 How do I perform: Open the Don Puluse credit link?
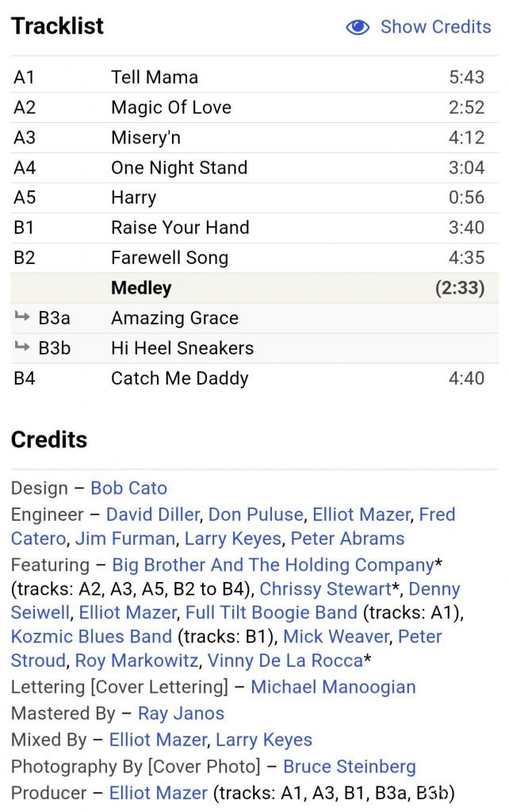coord(256,515)
